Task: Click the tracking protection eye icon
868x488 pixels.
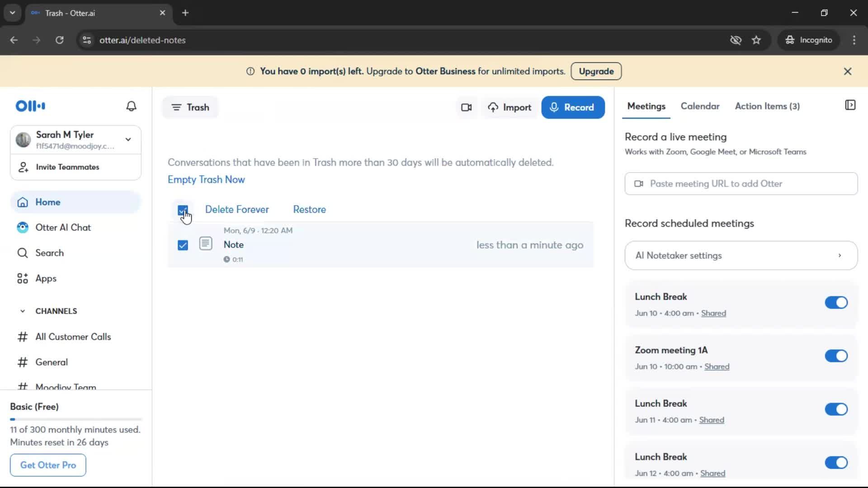Action: click(x=736, y=40)
